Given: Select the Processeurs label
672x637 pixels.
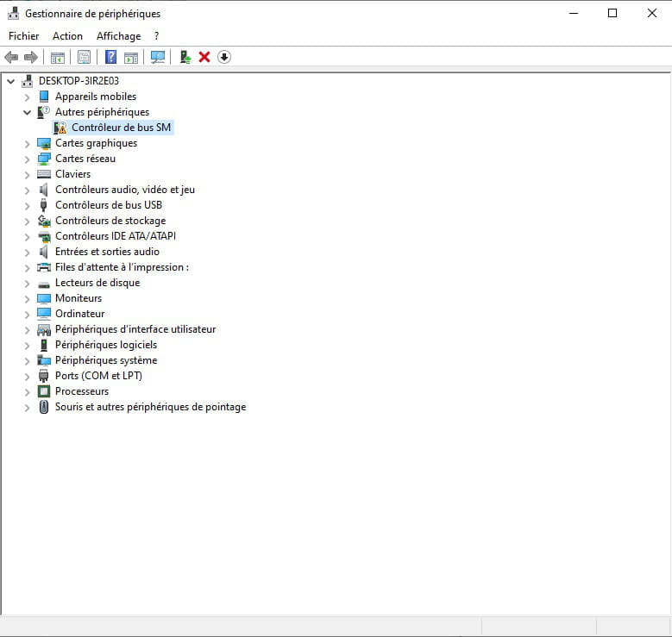Looking at the screenshot, I should point(82,391).
